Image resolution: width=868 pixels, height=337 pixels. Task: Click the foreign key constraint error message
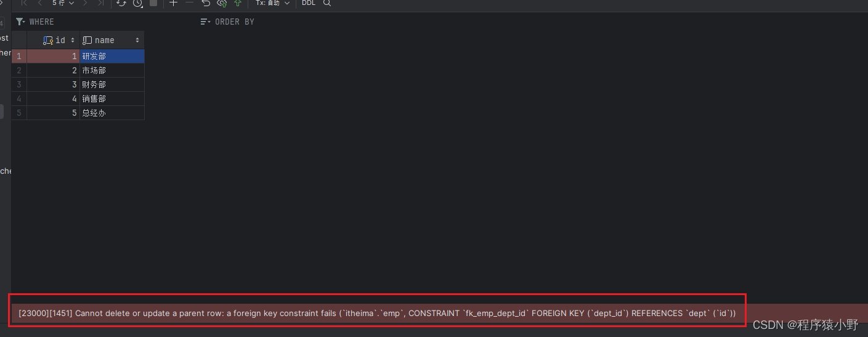click(x=377, y=313)
